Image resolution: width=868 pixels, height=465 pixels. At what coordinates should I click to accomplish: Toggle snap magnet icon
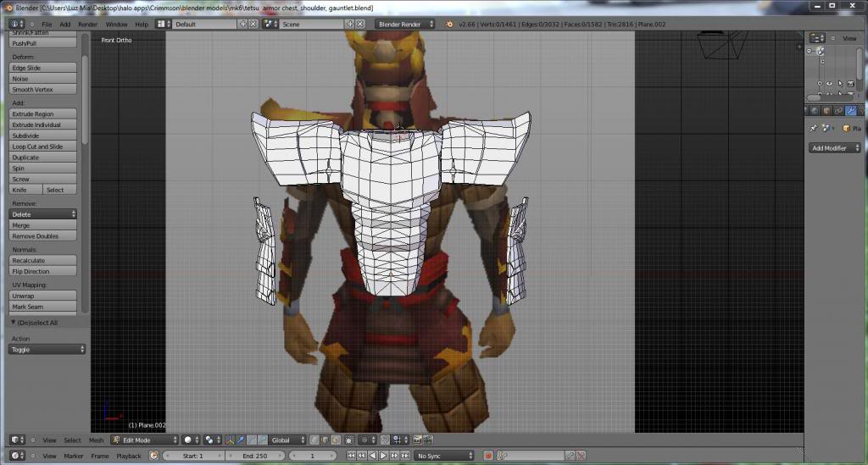(385, 440)
